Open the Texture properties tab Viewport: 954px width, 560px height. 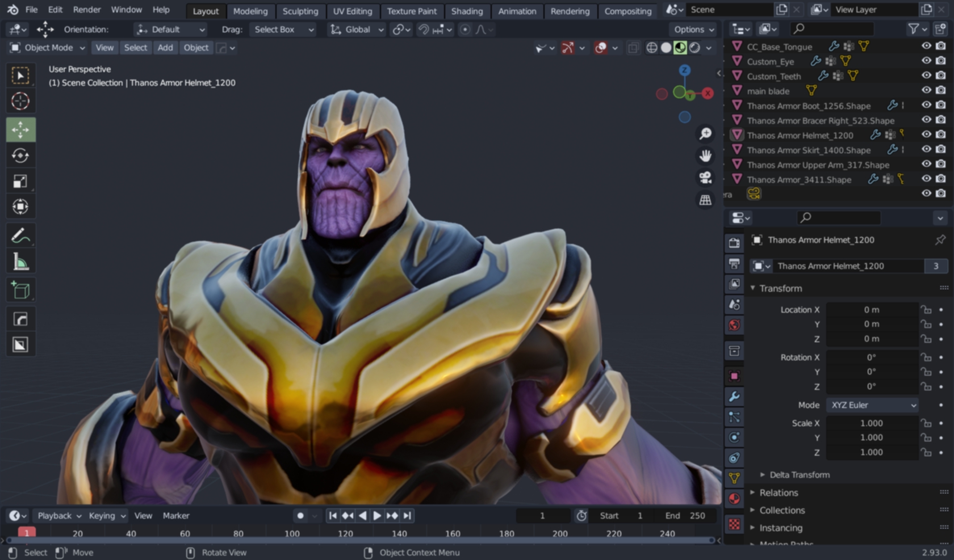[734, 524]
